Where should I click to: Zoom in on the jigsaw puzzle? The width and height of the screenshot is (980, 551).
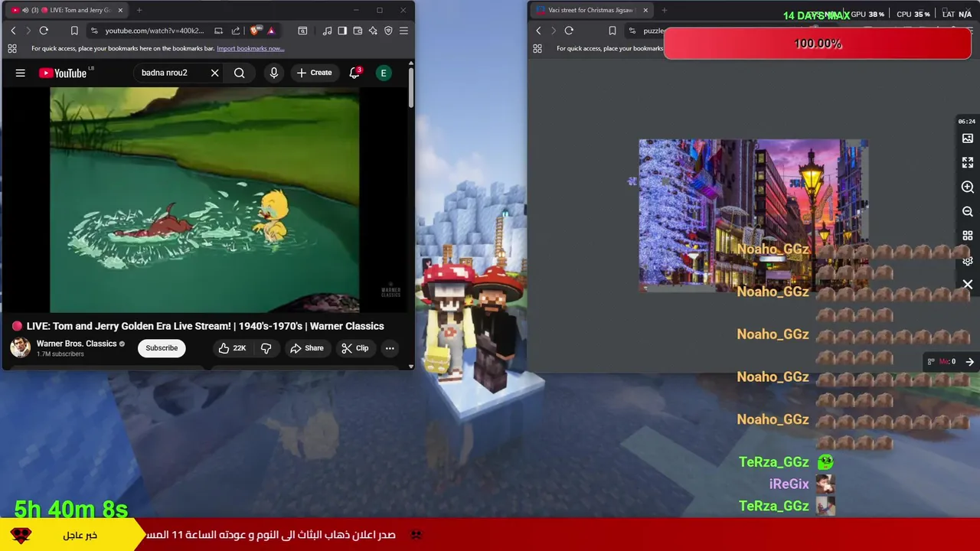[968, 187]
